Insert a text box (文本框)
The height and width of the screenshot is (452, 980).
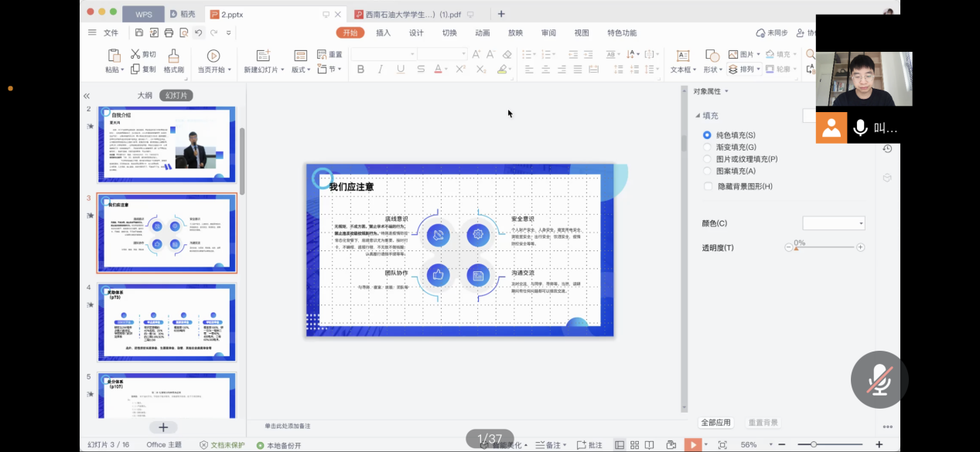click(x=683, y=62)
